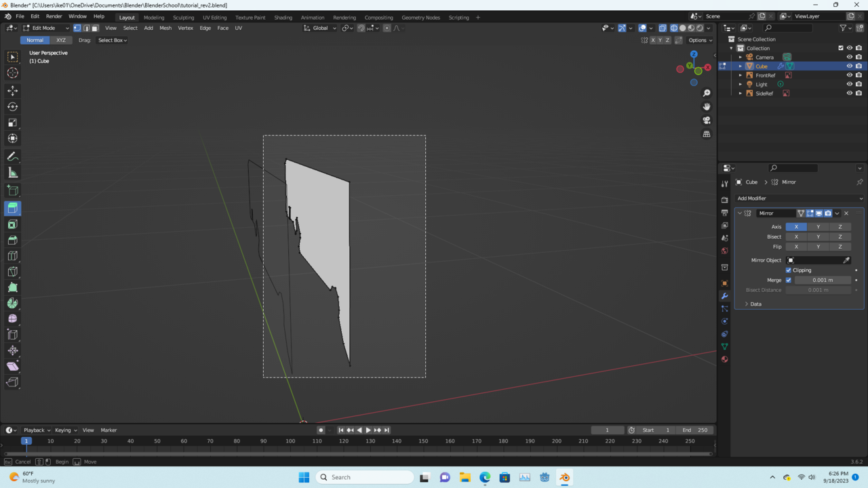Click the Merge distance field showing 0.001 m
The height and width of the screenshot is (488, 868).
pyautogui.click(x=823, y=280)
